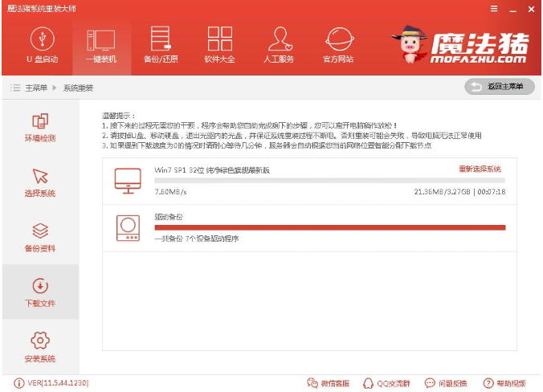The image size is (543, 392).
Task: Click the 重新选择系统 link
Action: (x=480, y=169)
